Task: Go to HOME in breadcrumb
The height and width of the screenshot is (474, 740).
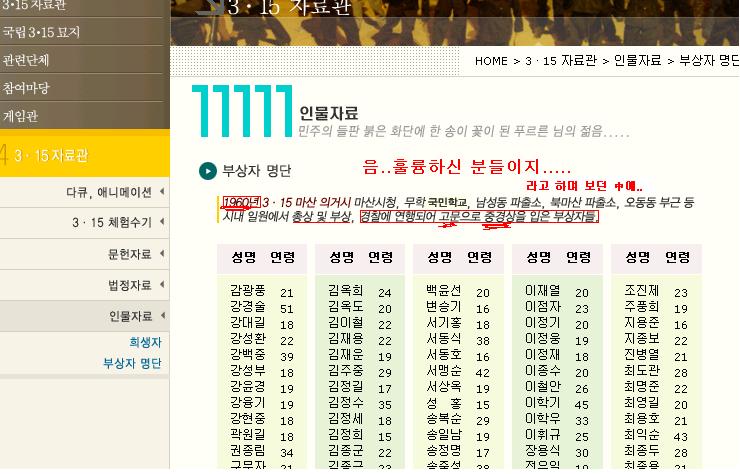Action: click(x=491, y=61)
